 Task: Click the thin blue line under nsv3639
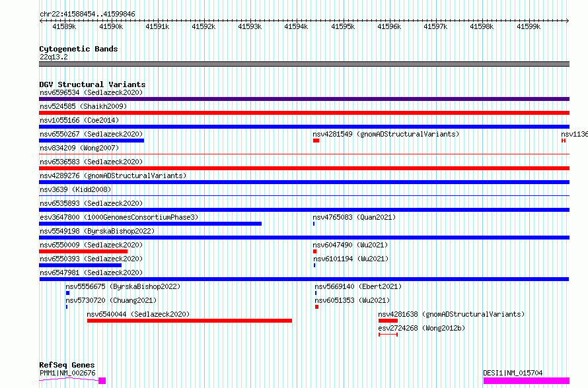tap(304, 195)
